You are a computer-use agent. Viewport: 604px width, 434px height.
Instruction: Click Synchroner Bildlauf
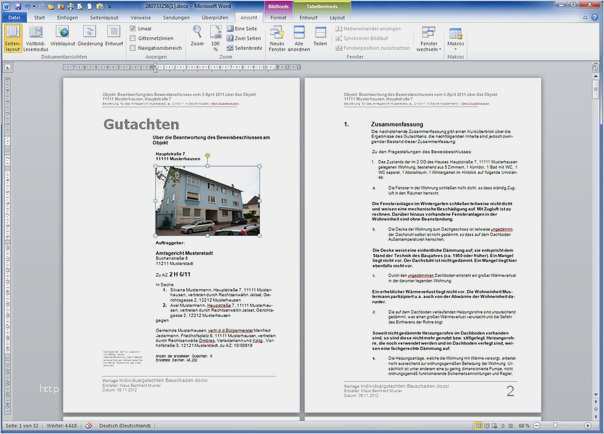pyautogui.click(x=362, y=38)
